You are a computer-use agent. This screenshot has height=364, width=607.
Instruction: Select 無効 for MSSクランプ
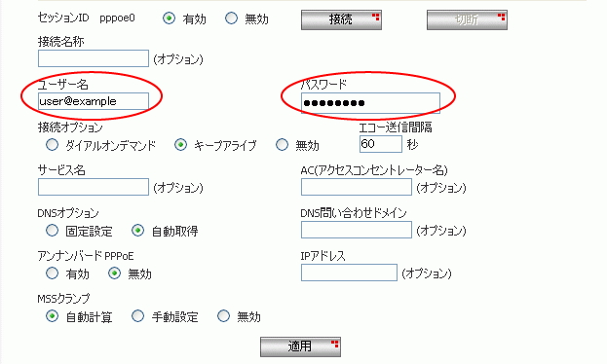pos(223,316)
